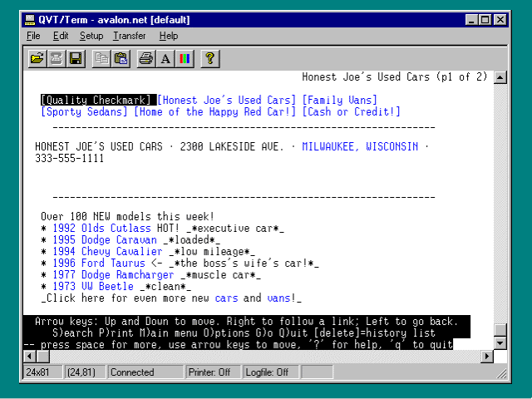
Task: Click the Print toolbar icon
Action: [146, 58]
